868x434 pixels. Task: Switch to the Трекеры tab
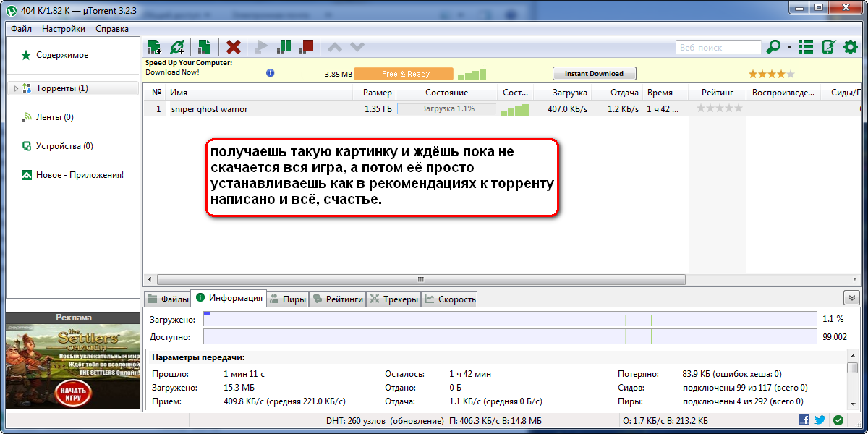pyautogui.click(x=394, y=299)
